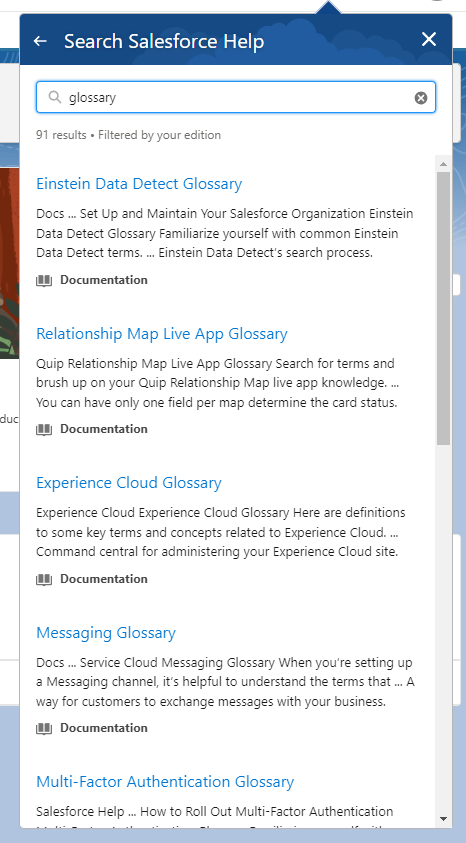This screenshot has height=843, width=466.
Task: Click the Experience Cloud description snippet
Action: click(221, 532)
